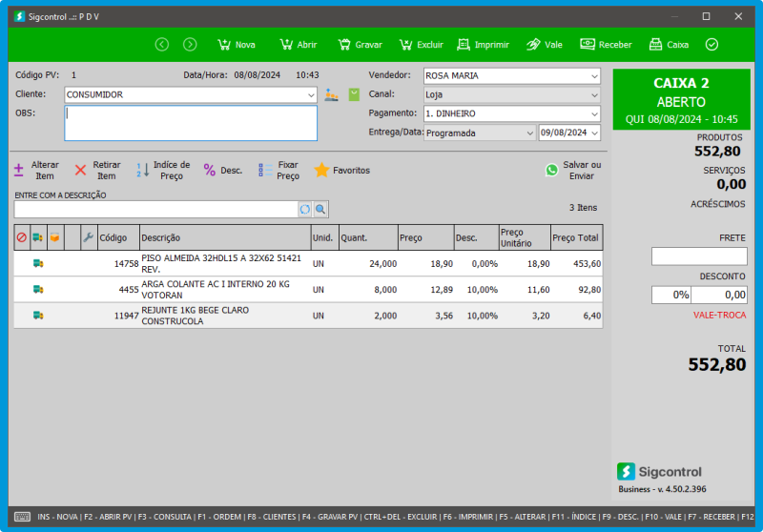Click the Excluir cart icon
Screen dimensions: 763x532
(x=405, y=45)
